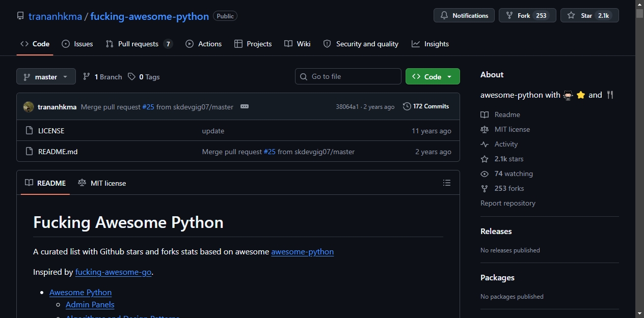The image size is (644, 318).
Task: Open the 0 Tags list
Action: coord(144,77)
